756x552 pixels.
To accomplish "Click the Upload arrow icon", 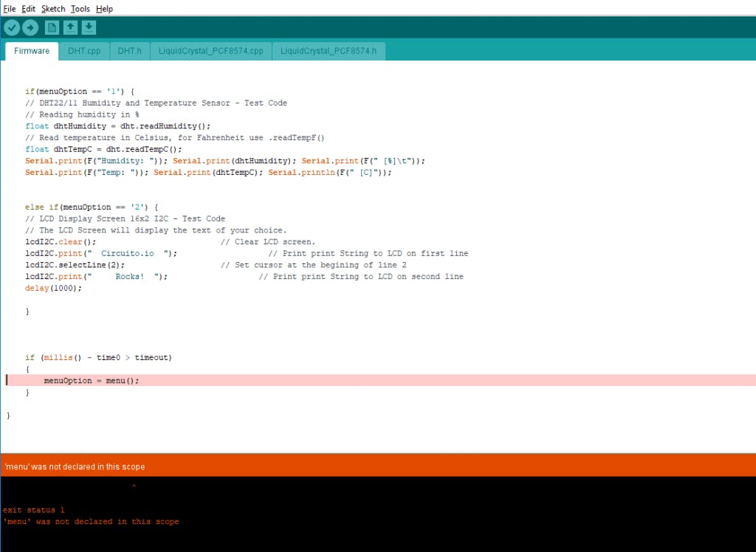I will 30,28.
